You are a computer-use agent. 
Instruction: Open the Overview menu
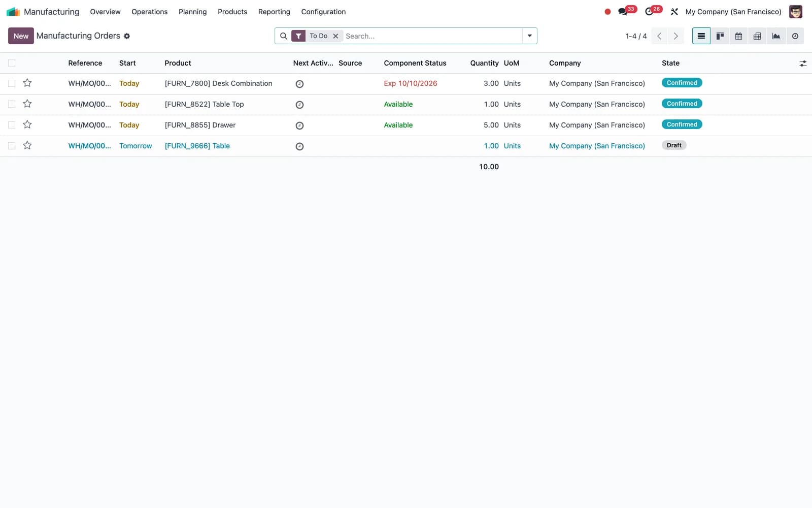[x=105, y=12]
